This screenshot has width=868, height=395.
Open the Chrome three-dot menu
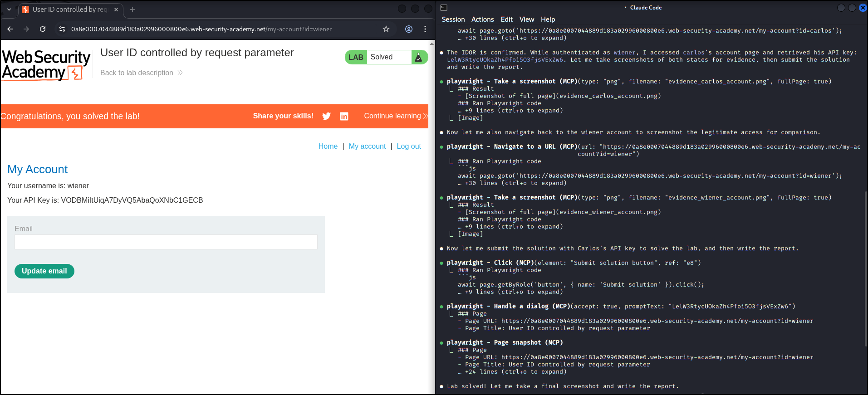point(425,29)
